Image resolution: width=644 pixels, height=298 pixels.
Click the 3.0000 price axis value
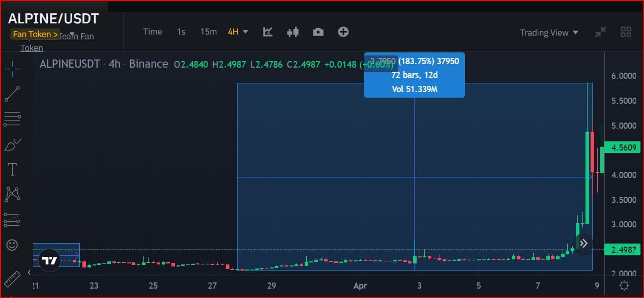[624, 224]
